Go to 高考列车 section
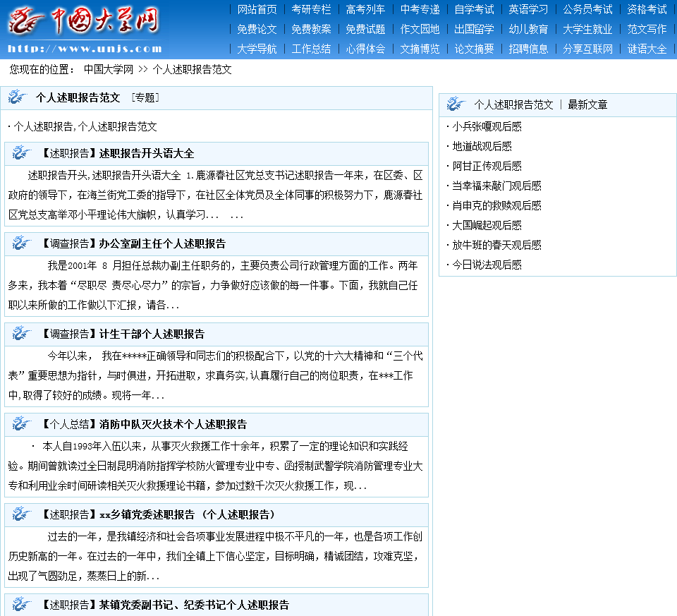677x616 pixels. 365,9
